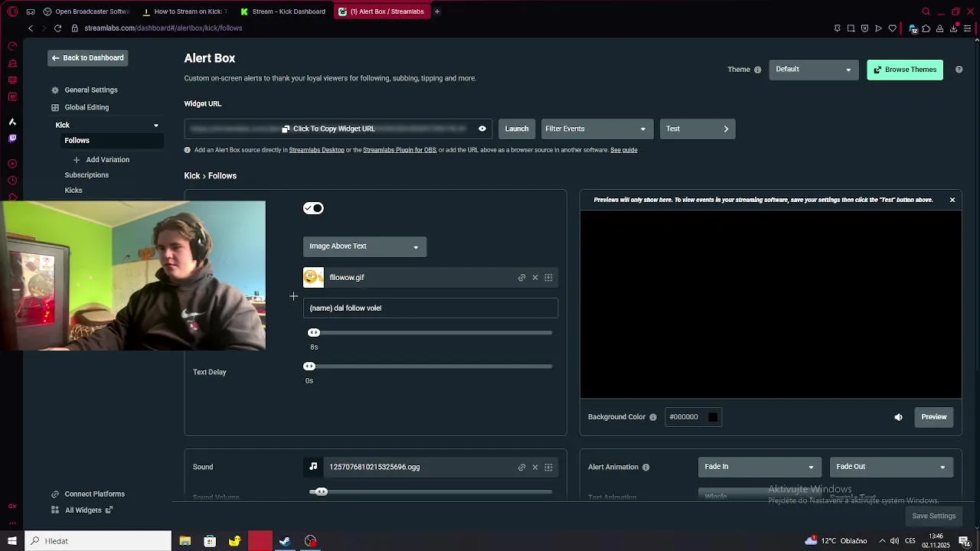Screen dimensions: 980x551
Task: Open a new browser tab
Action: coord(437,11)
